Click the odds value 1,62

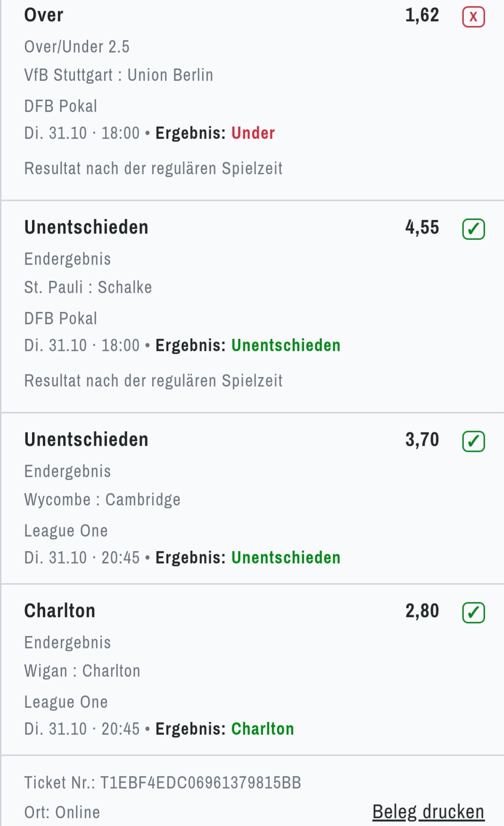(422, 16)
